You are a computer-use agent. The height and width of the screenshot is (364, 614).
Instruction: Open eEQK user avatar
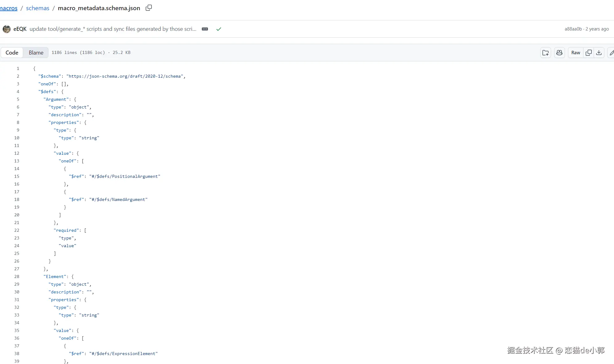(6, 29)
